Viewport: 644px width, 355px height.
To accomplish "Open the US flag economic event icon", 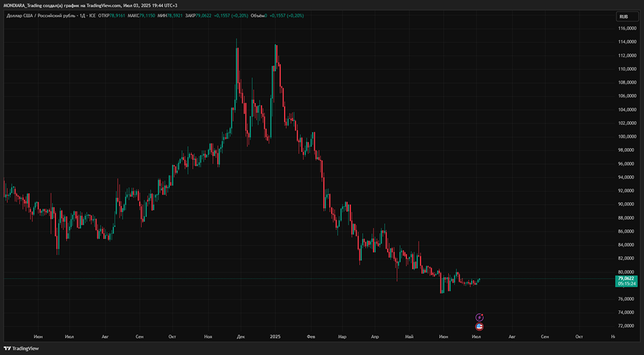I will click(x=479, y=327).
